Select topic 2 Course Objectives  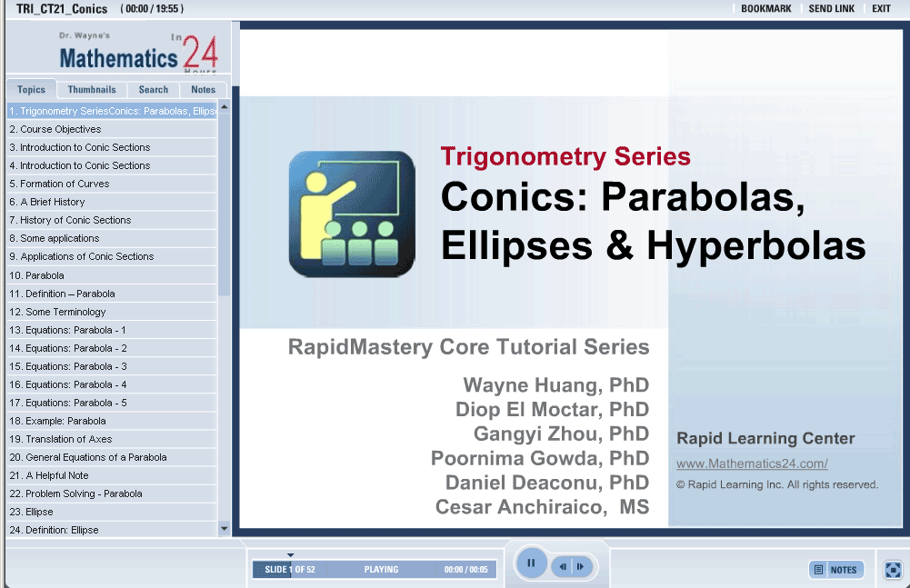[x=112, y=129]
